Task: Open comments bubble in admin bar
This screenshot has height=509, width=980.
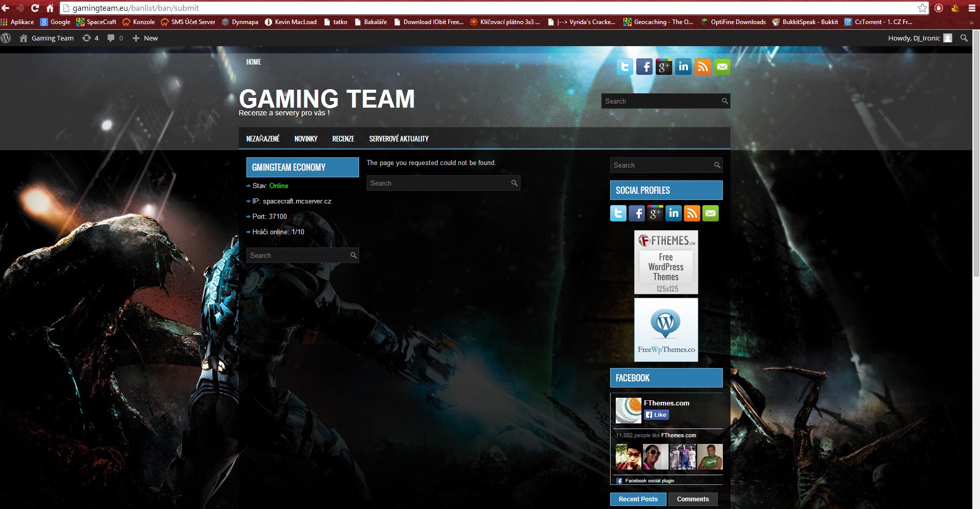Action: [115, 38]
